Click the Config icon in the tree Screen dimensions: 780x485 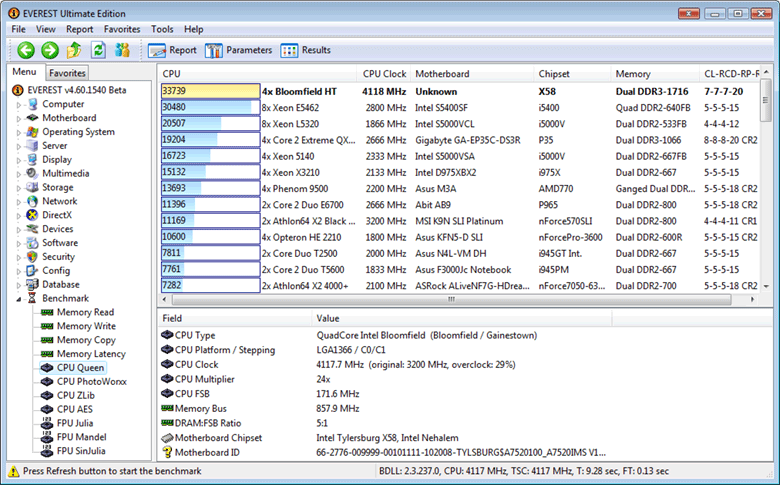click(x=33, y=271)
